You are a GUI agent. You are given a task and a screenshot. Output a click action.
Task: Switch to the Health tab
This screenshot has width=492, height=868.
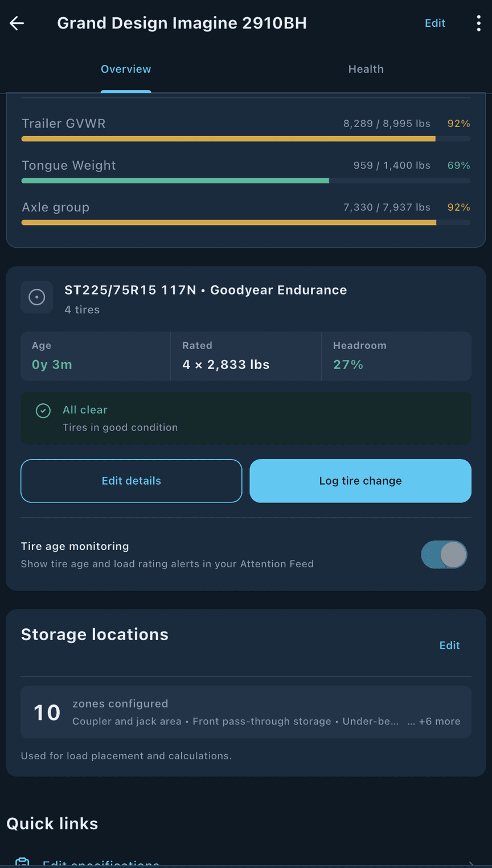[x=366, y=69]
